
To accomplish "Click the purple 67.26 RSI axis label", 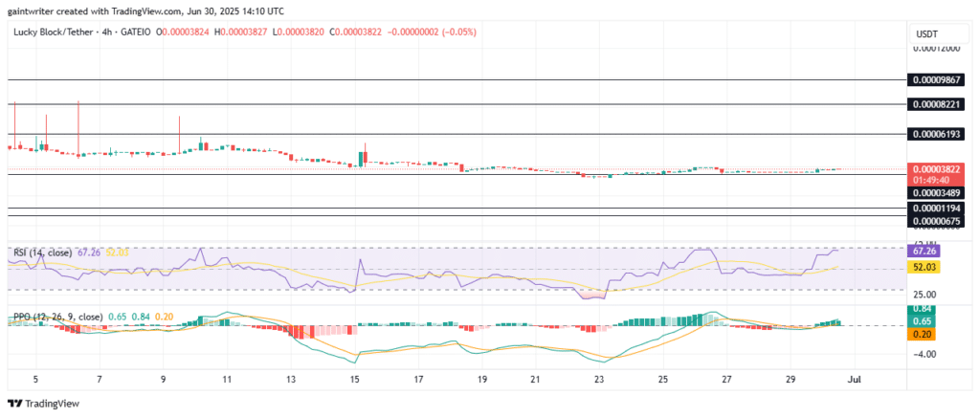I will [923, 251].
